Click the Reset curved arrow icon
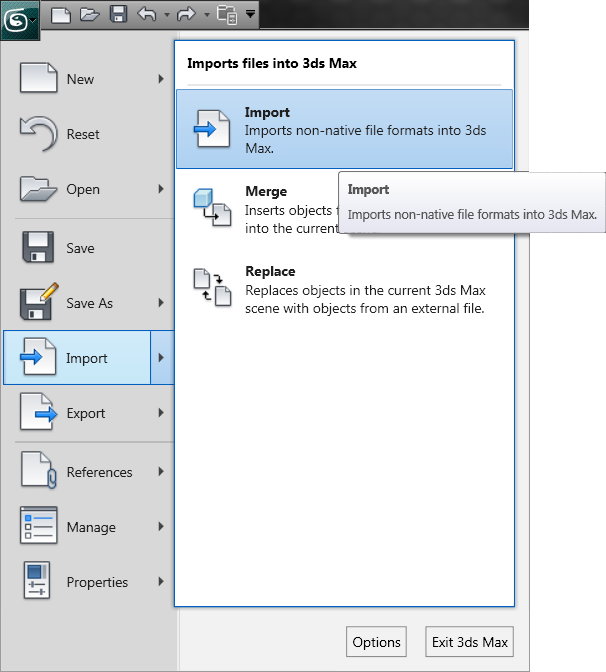 pyautogui.click(x=39, y=134)
